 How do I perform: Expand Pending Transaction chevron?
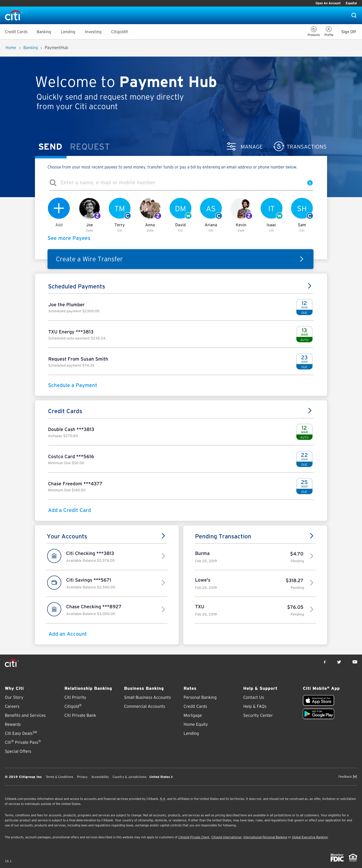coord(311,536)
